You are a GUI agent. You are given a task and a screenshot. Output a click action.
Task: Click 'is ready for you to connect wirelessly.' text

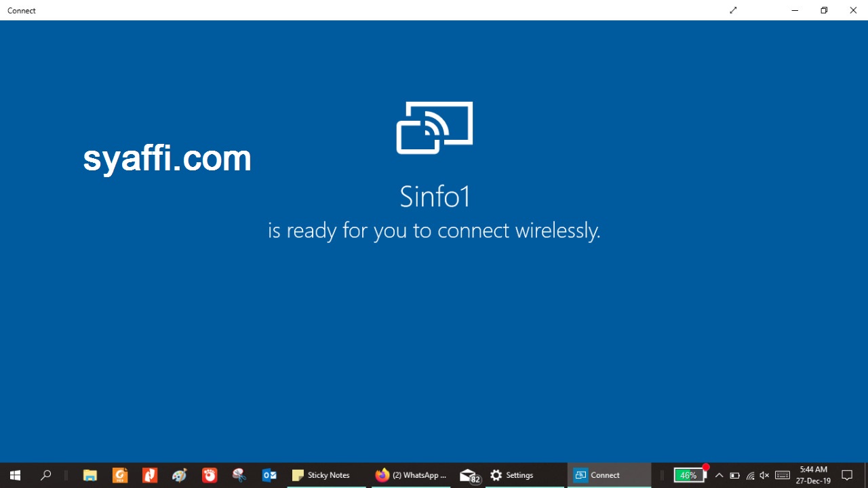tap(434, 231)
